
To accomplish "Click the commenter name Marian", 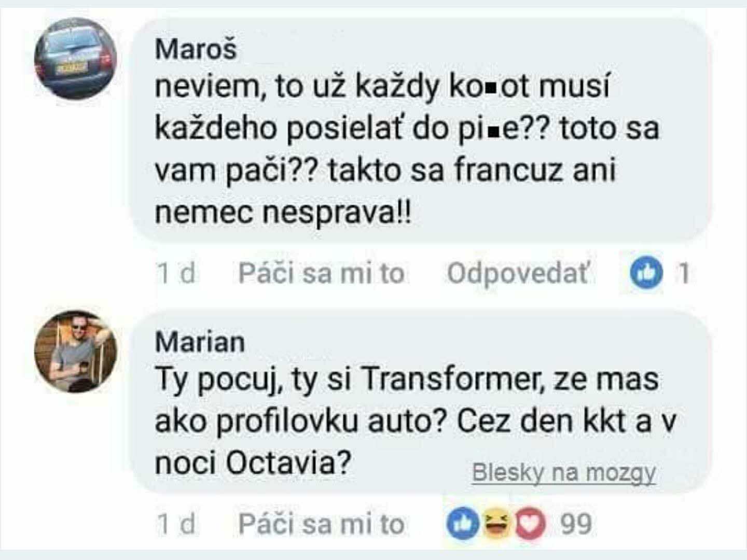I will (x=200, y=342).
